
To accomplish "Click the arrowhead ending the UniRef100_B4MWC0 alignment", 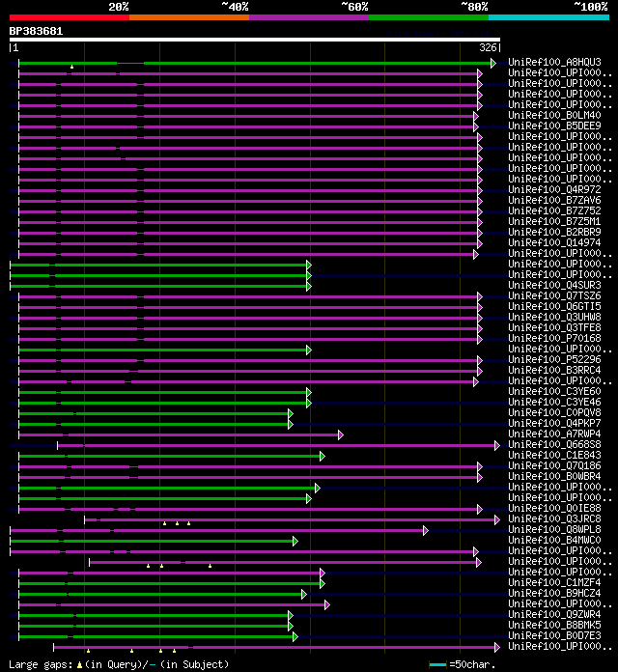I will click(295, 542).
